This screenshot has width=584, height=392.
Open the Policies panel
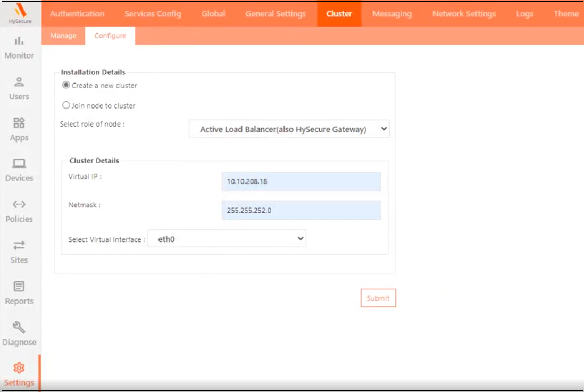click(20, 211)
